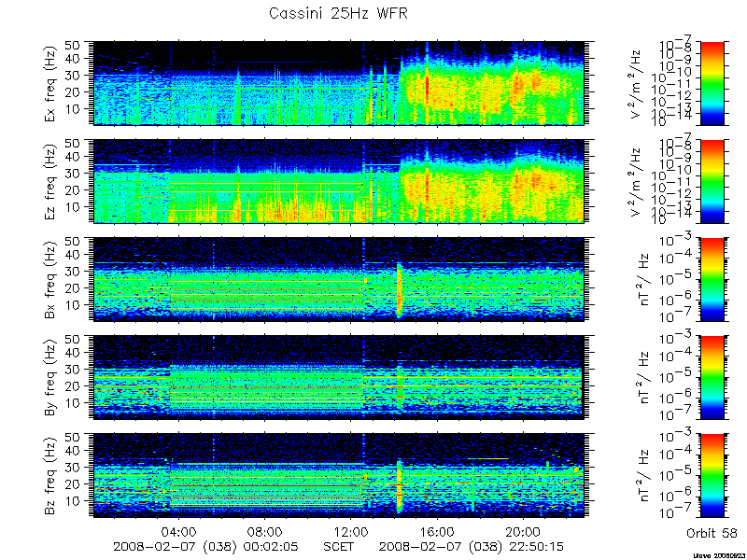This screenshot has height=560, width=747.
Task: Click the Bx panel color scale bar
Action: click(x=712, y=279)
